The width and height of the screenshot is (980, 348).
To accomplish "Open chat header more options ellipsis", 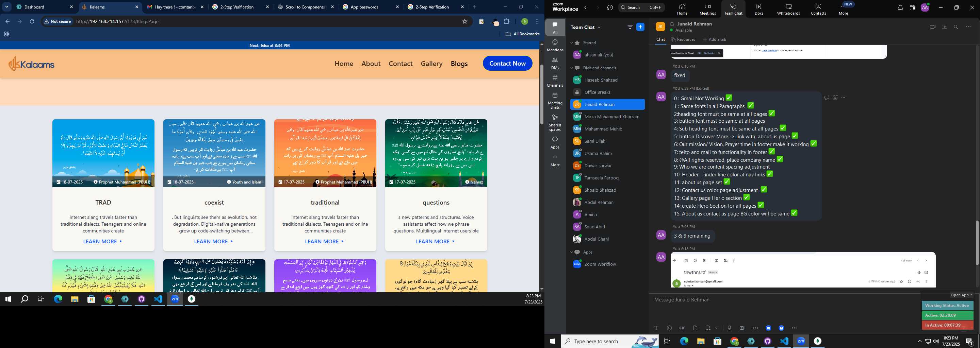I will tap(968, 27).
